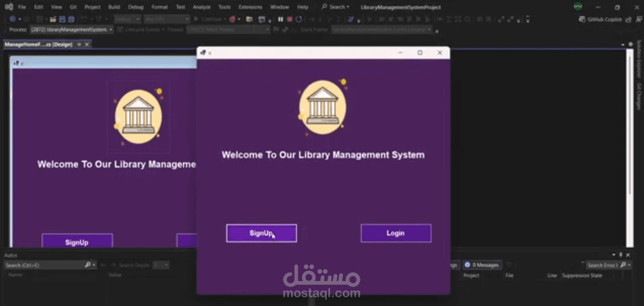Screen dimensions: 644x306
Task: Click the Undo icon
Action: [83, 19]
